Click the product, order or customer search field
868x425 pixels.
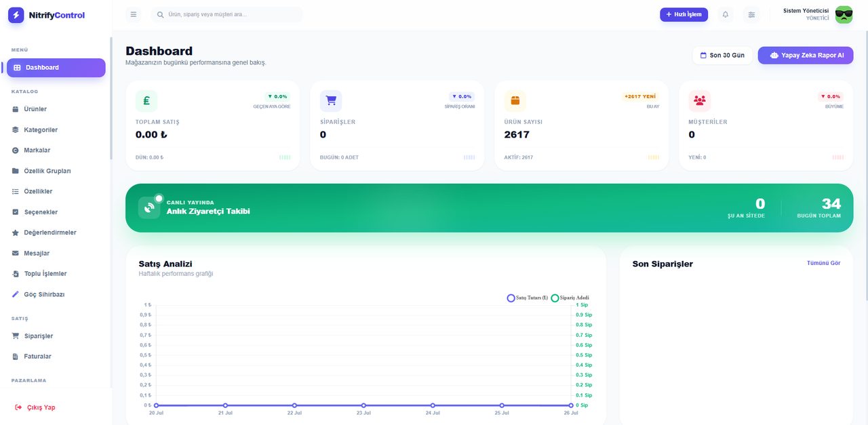[227, 14]
